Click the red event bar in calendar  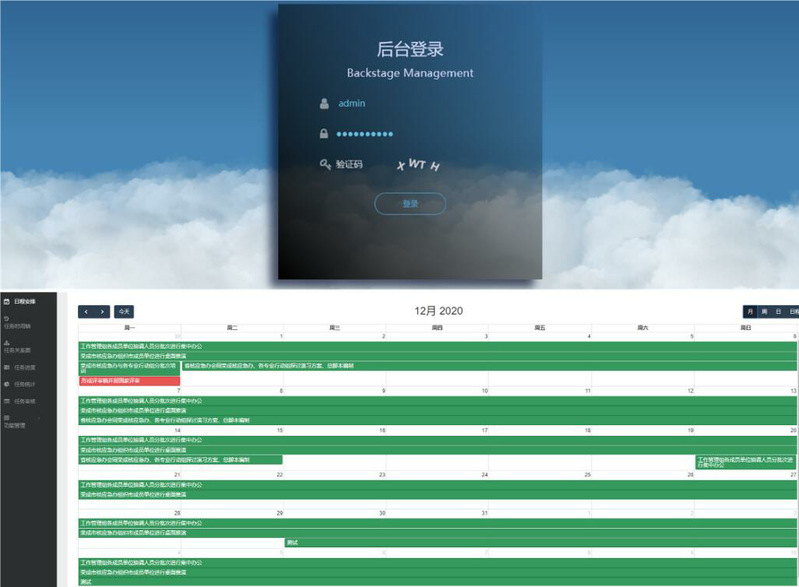point(129,381)
